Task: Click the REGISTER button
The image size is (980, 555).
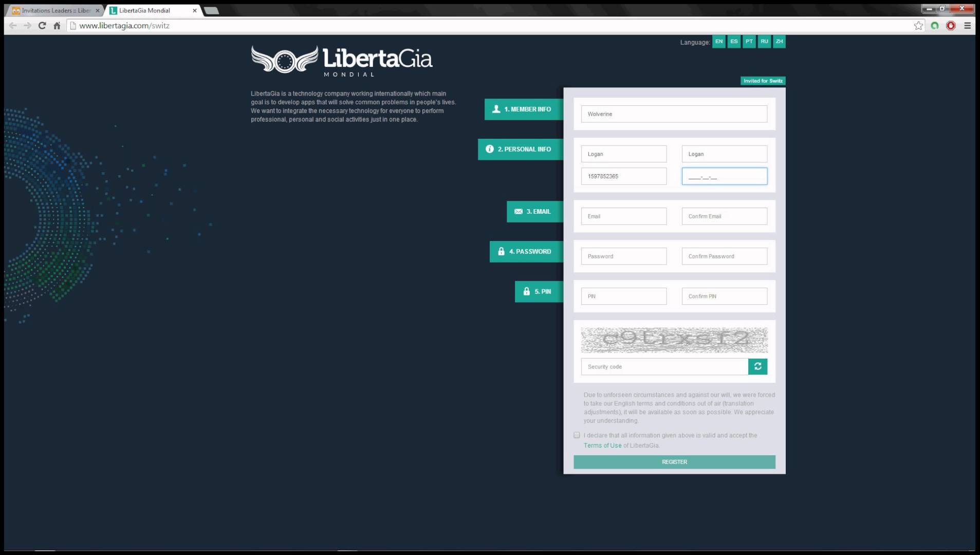Action: tap(674, 462)
